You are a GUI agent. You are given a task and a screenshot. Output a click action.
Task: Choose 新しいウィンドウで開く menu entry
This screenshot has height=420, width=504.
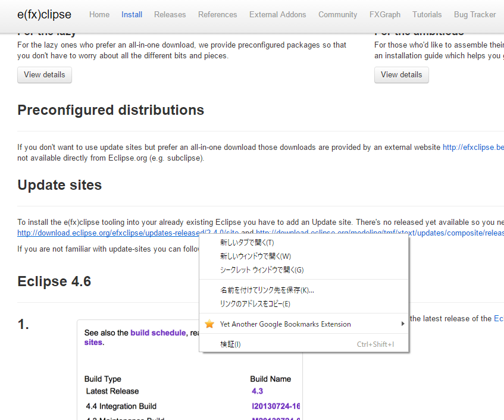point(255,256)
